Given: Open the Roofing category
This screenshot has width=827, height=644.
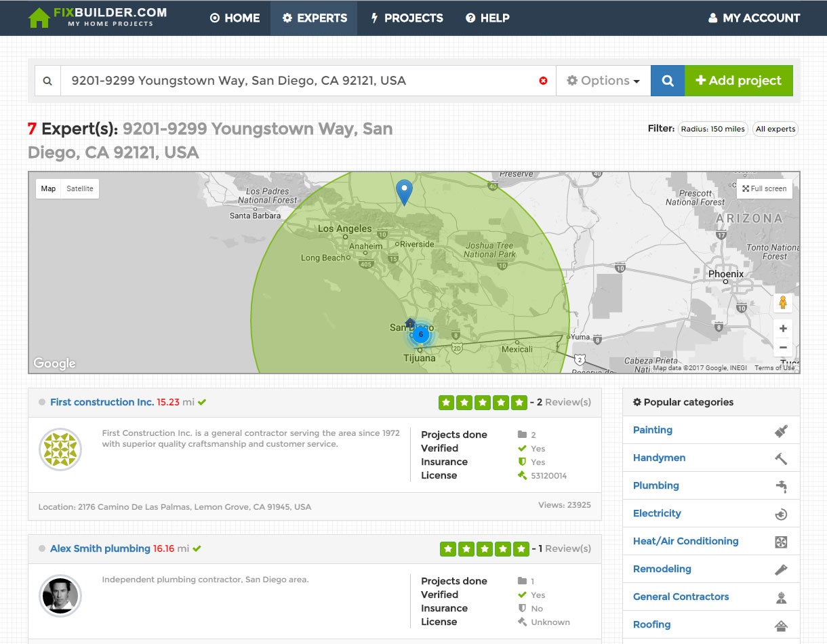Looking at the screenshot, I should click(x=651, y=624).
